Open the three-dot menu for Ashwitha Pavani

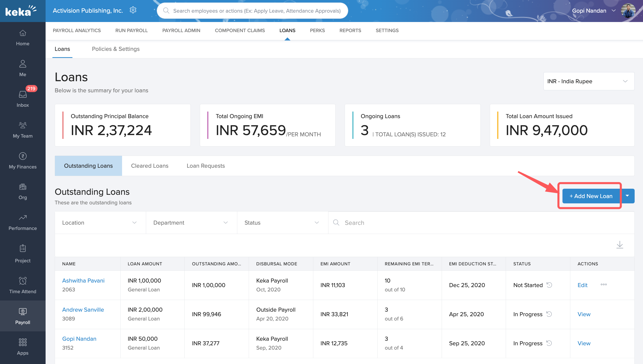[x=603, y=285]
